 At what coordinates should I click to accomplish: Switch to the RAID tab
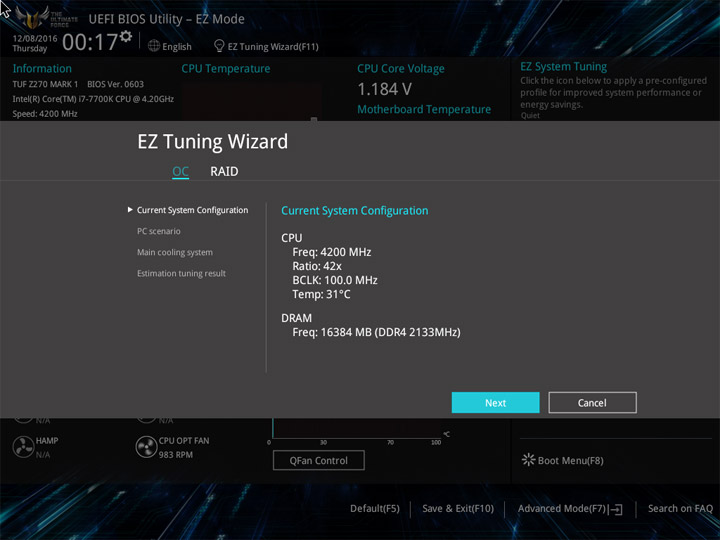(224, 171)
